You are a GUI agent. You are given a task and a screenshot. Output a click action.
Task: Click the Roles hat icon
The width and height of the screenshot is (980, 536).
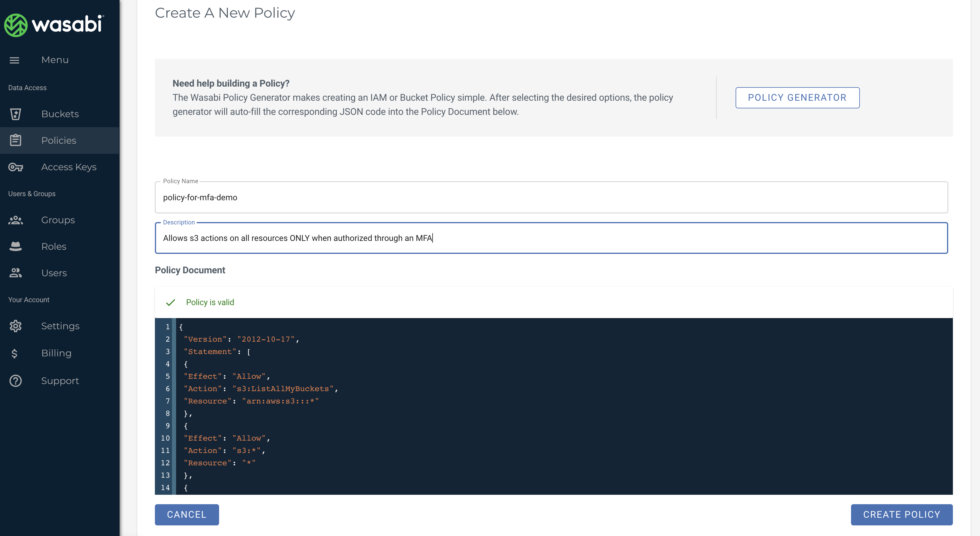(x=16, y=247)
